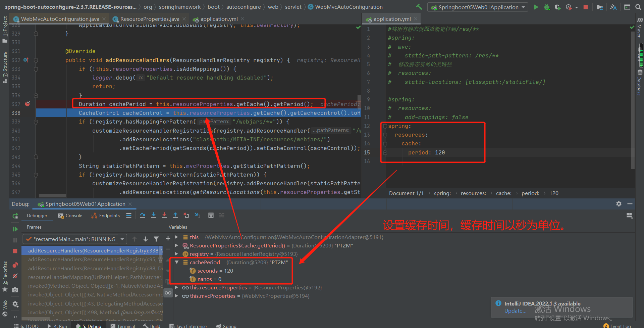Close the ResourceProperties.java tab
644x328 pixels.
pos(184,19)
